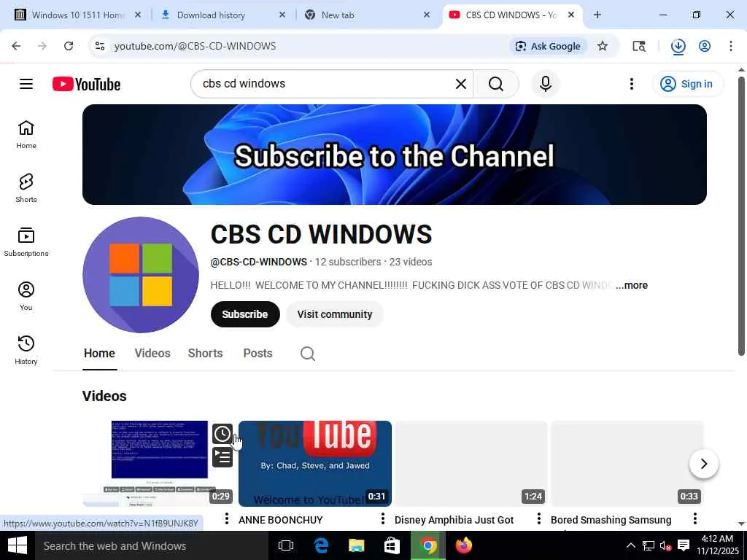Subscribe to CBS CD WINDOWS
The height and width of the screenshot is (560, 747).
(x=245, y=314)
